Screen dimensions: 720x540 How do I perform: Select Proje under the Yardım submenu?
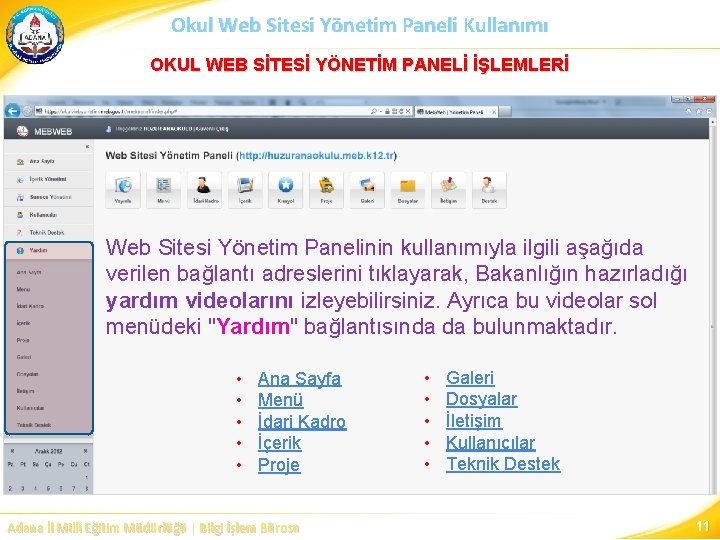23,340
